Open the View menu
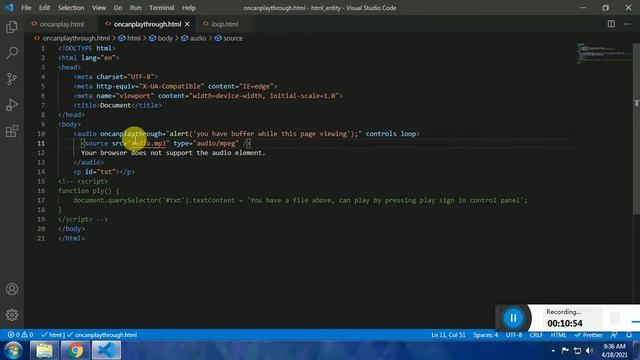Screen dimensions: 640x360 click(x=99, y=8)
